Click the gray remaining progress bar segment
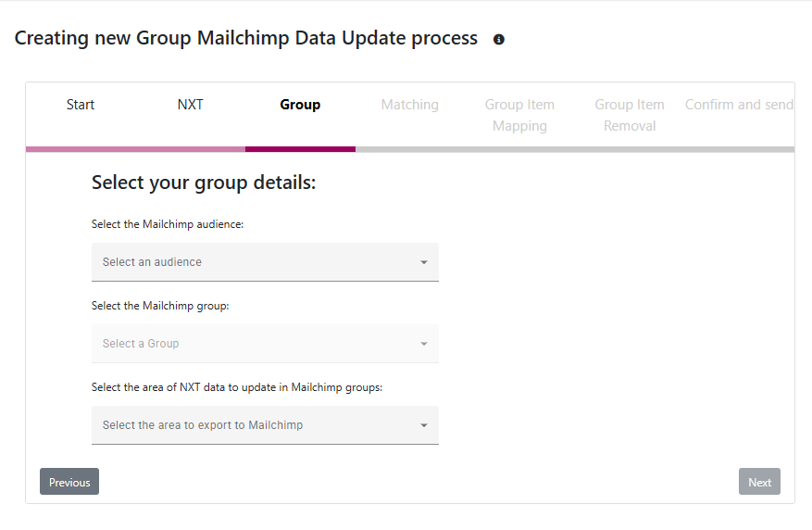 tap(574, 148)
